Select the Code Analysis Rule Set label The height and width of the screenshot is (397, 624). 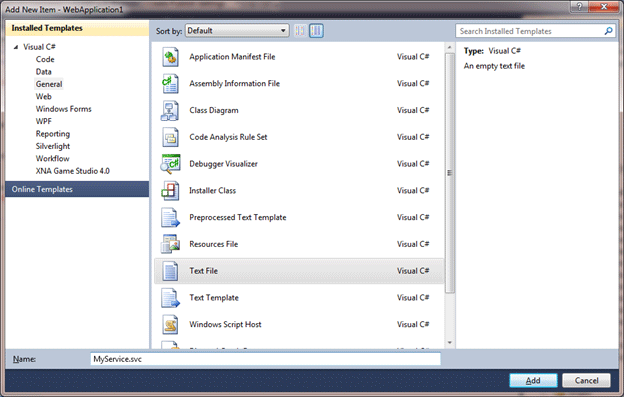pyautogui.click(x=228, y=137)
